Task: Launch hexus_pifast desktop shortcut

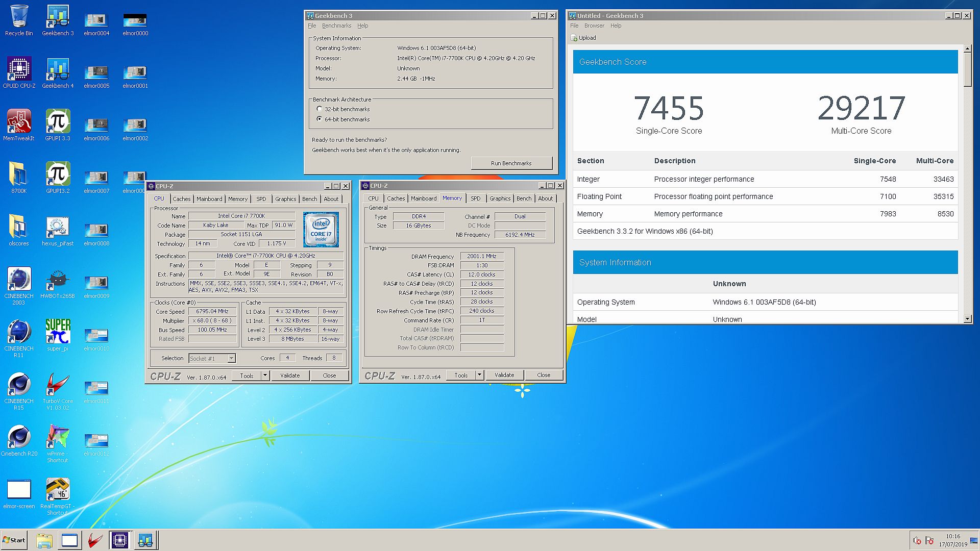Action: click(58, 231)
